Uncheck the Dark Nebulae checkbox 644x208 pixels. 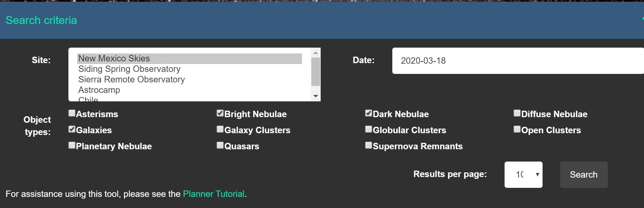coord(369,113)
